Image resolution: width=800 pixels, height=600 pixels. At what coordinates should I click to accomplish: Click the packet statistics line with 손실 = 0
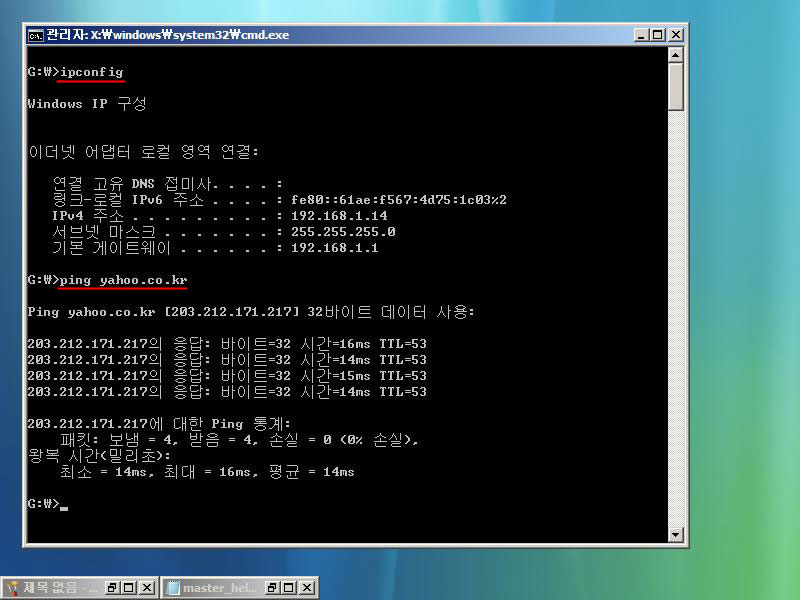coord(239,440)
